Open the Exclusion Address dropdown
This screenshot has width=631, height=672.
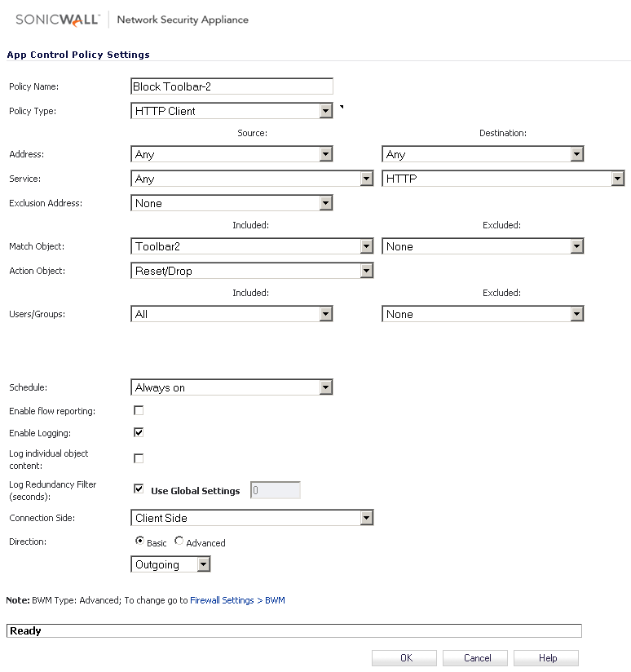click(232, 203)
